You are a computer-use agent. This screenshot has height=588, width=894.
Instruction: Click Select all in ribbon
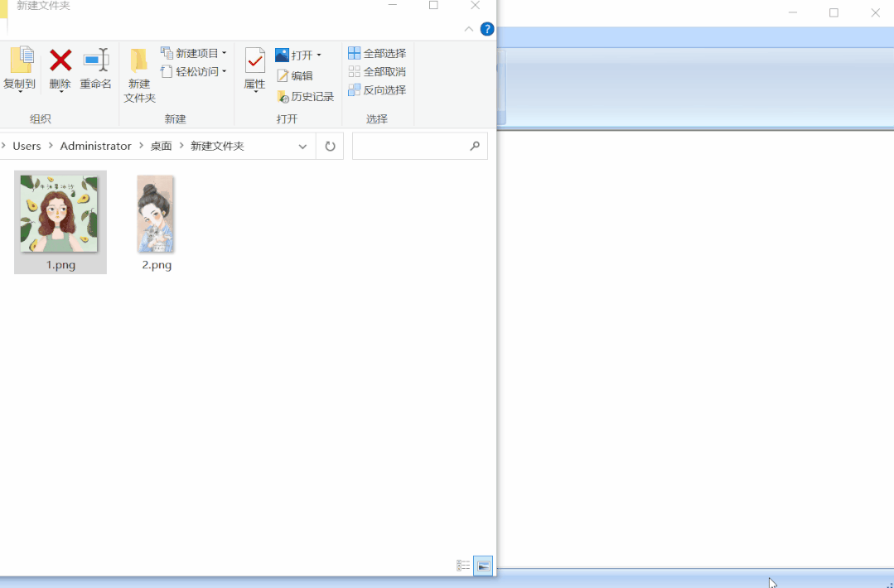pos(377,53)
